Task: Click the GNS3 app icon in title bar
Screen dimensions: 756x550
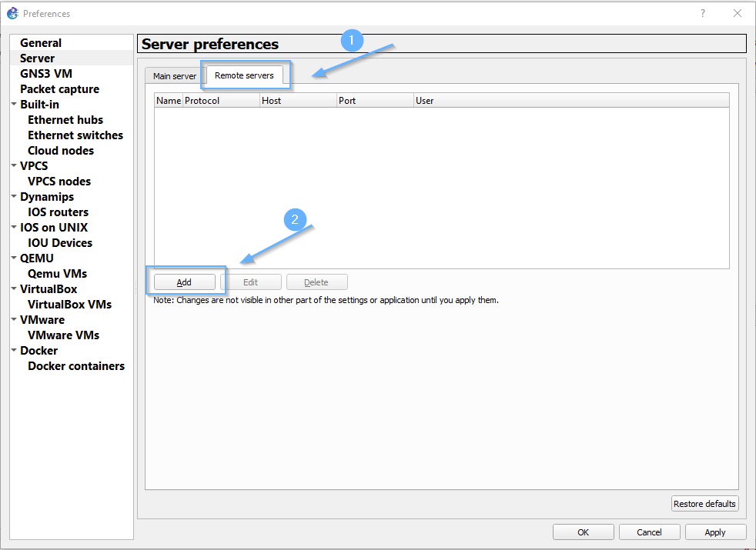Action: [12, 13]
